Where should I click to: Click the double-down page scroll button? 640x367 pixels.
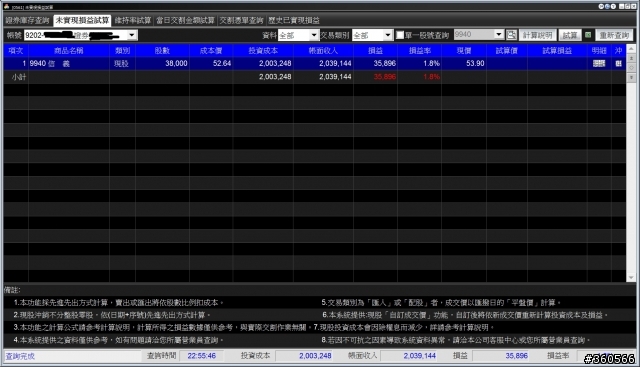(x=631, y=77)
